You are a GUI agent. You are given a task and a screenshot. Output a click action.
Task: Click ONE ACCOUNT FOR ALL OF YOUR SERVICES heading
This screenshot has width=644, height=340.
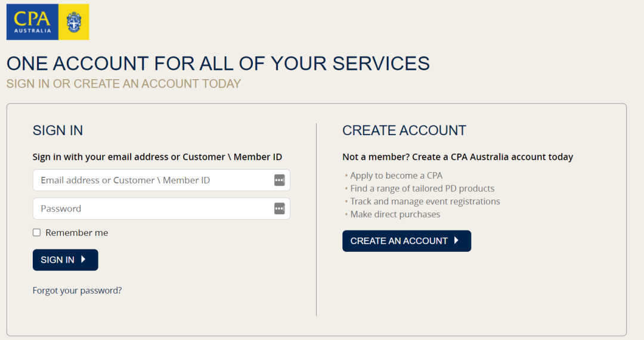tap(218, 64)
